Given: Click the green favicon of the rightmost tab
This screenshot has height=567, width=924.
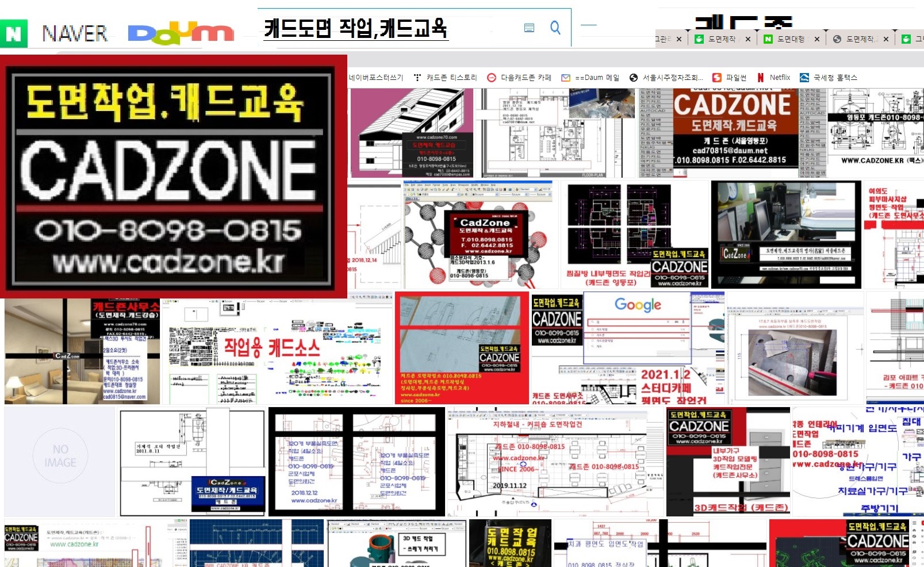Looking at the screenshot, I should (x=906, y=39).
